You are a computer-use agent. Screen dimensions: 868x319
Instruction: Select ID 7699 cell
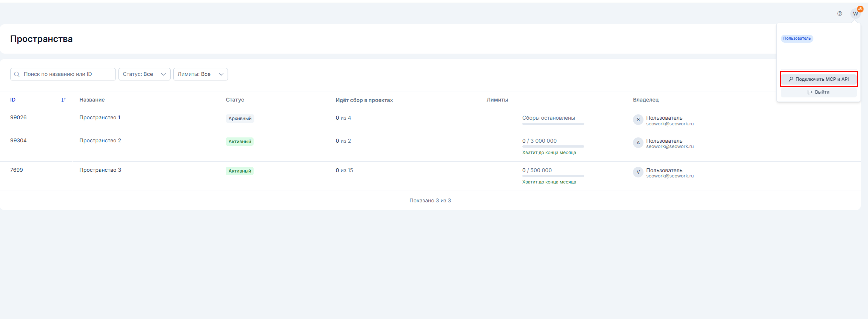coord(17,170)
